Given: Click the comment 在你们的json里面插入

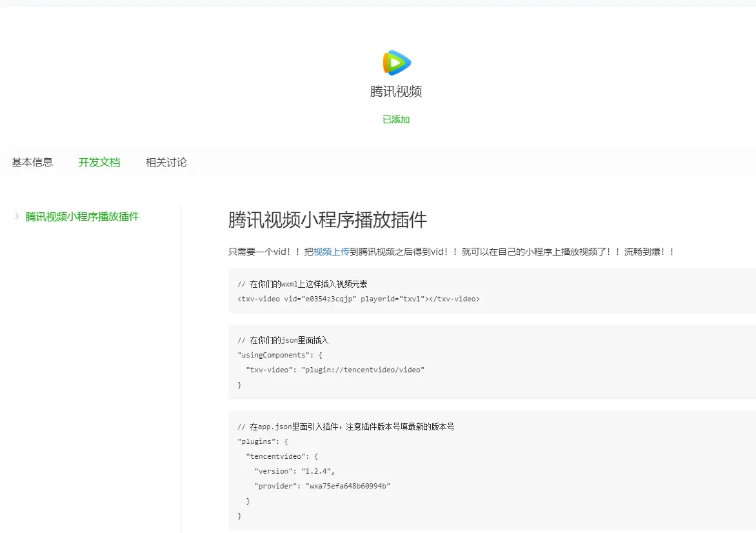Looking at the screenshot, I should 283,341.
